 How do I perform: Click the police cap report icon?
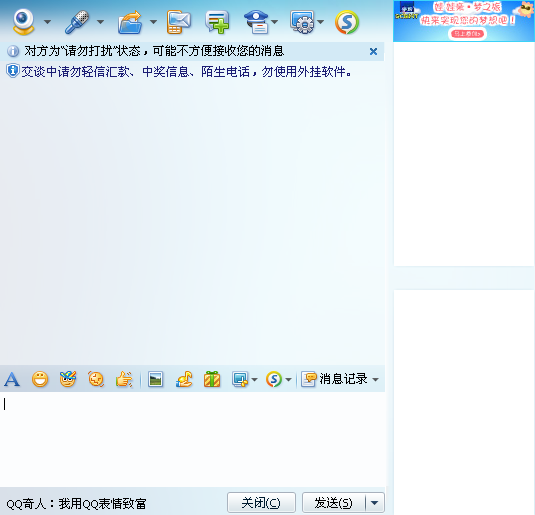coord(257,23)
